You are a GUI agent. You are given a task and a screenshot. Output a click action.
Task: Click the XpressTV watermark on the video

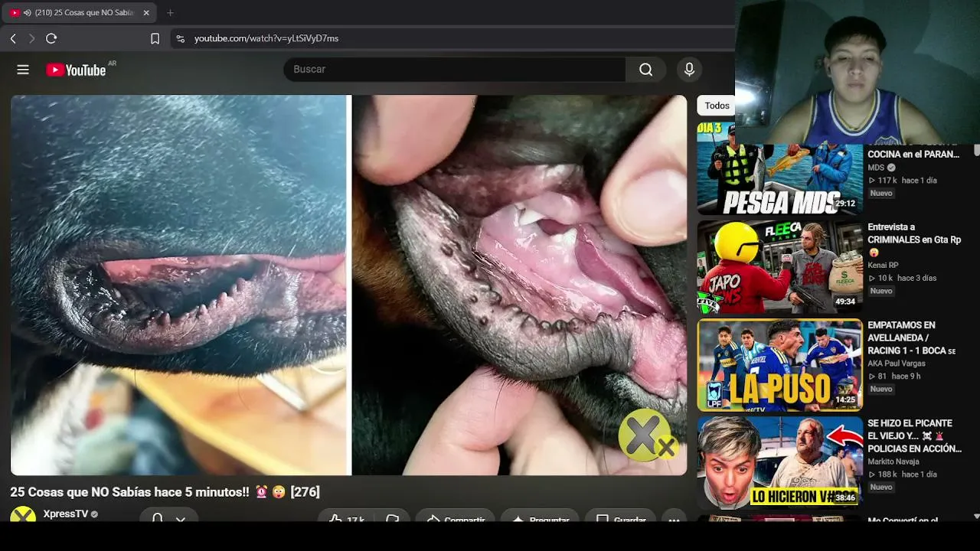(647, 436)
